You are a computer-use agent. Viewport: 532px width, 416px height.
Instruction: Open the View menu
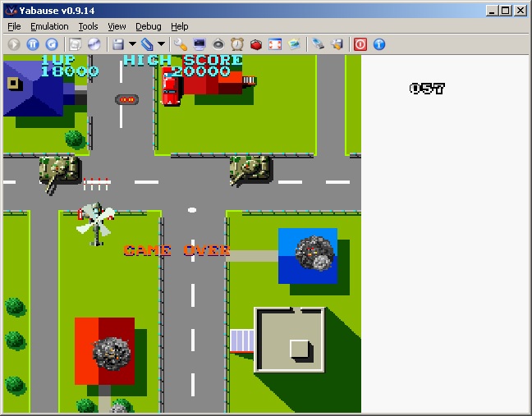pos(117,26)
